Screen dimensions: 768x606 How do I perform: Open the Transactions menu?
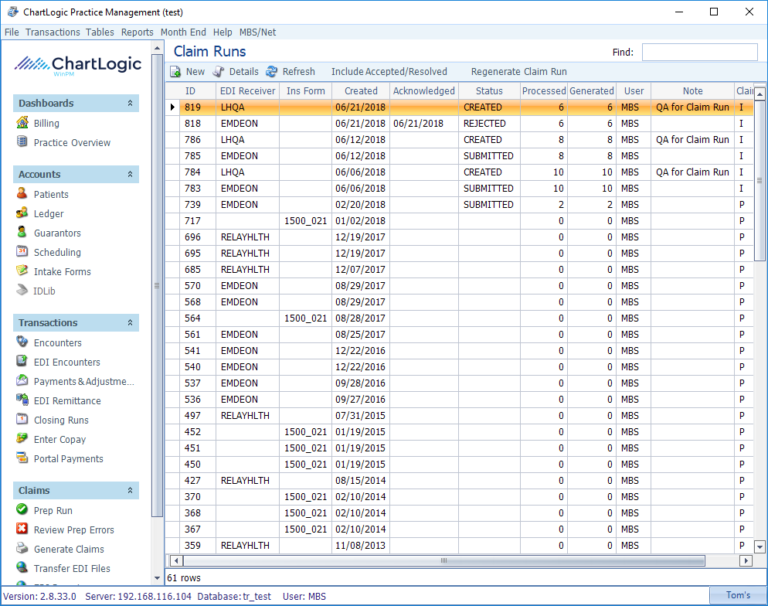click(52, 32)
